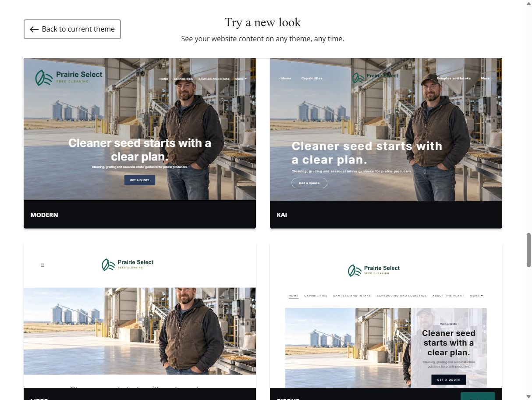Expand More dropdown in bottom-right preview nav

[476, 296]
